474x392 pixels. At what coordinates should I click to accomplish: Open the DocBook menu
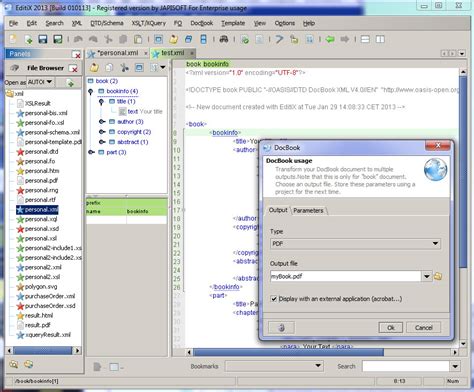click(201, 23)
